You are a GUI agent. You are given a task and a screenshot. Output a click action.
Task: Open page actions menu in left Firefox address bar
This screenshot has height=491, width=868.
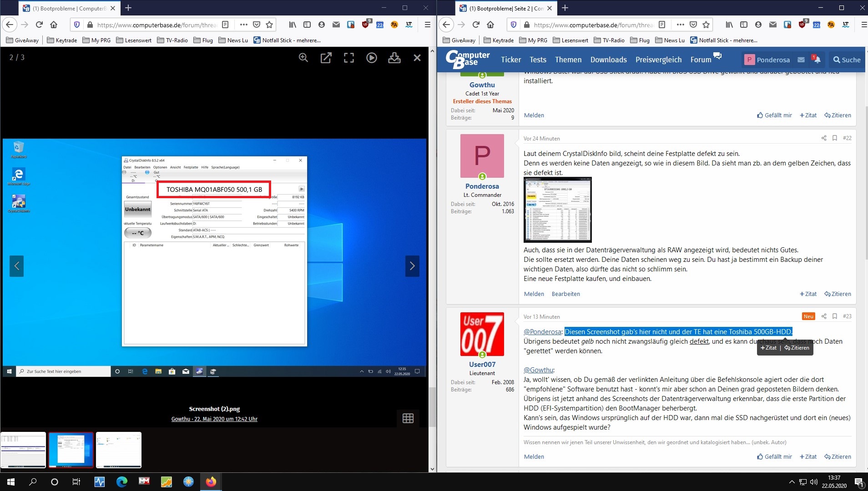tap(244, 25)
